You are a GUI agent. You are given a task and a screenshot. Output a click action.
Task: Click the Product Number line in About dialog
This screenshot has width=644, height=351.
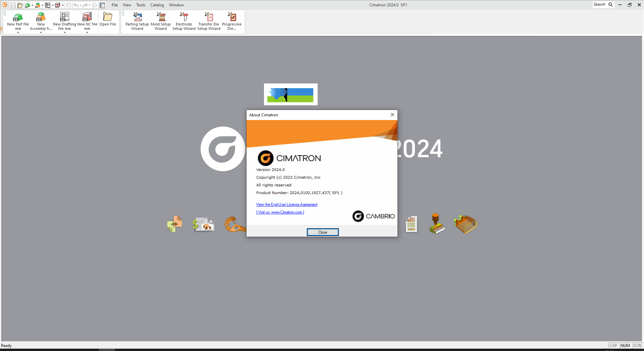(x=299, y=193)
